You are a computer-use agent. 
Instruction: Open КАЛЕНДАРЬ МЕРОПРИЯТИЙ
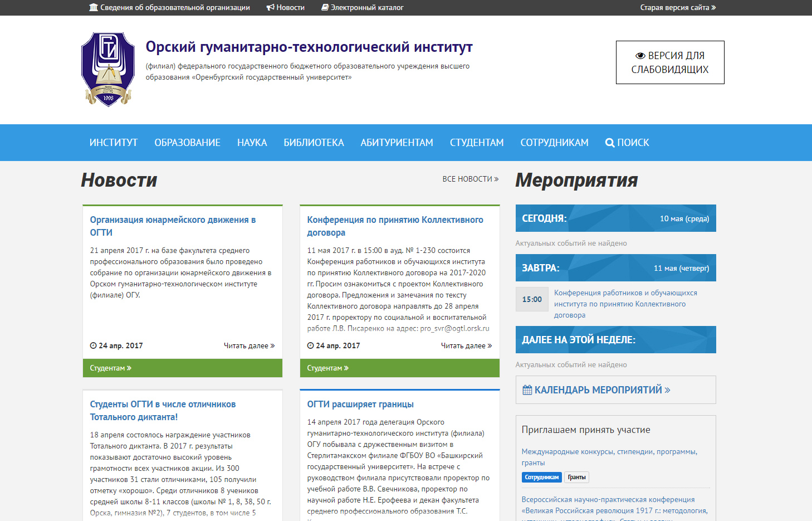pyautogui.click(x=616, y=389)
